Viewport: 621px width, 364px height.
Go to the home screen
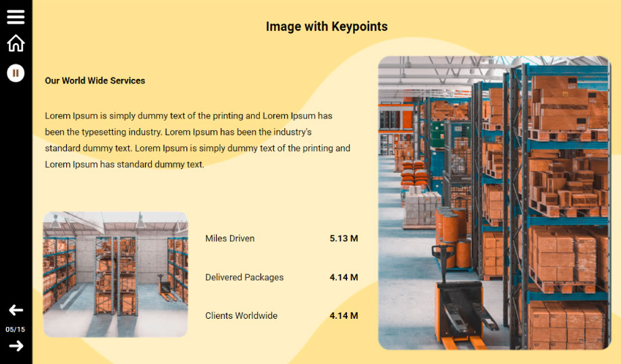pos(16,43)
